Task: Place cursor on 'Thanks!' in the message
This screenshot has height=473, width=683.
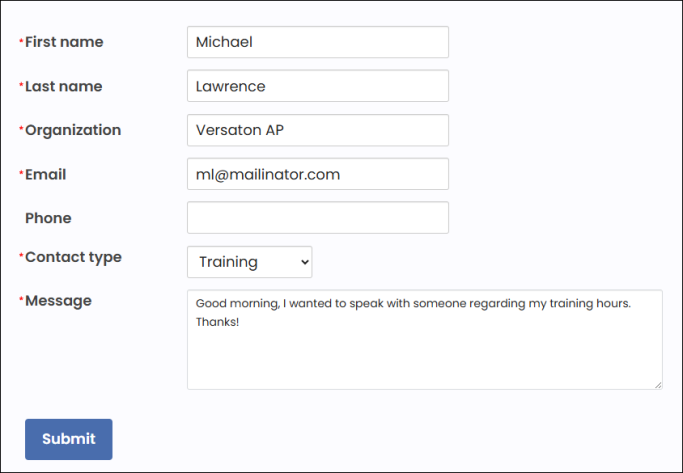Action: (x=217, y=323)
